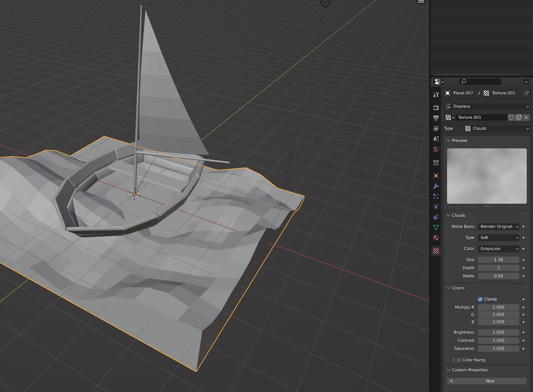Toggle fake user shield for Texture.001
The width and height of the screenshot is (533, 392).
(x=511, y=117)
